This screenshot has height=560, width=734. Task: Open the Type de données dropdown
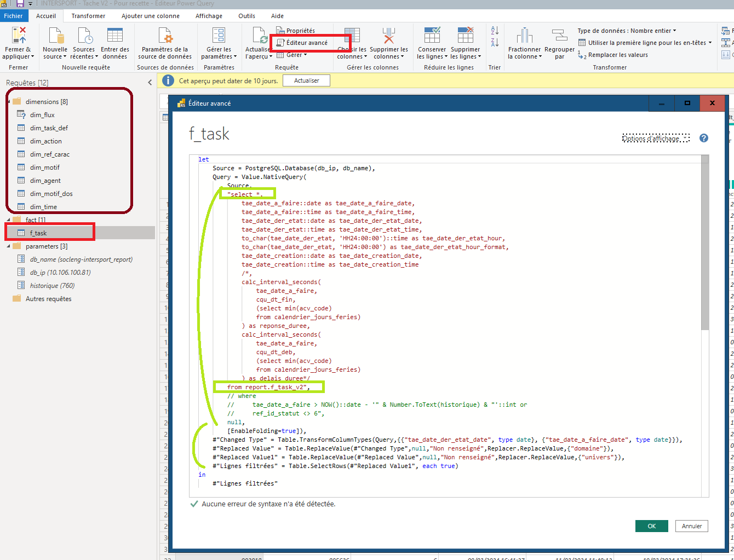(627, 31)
